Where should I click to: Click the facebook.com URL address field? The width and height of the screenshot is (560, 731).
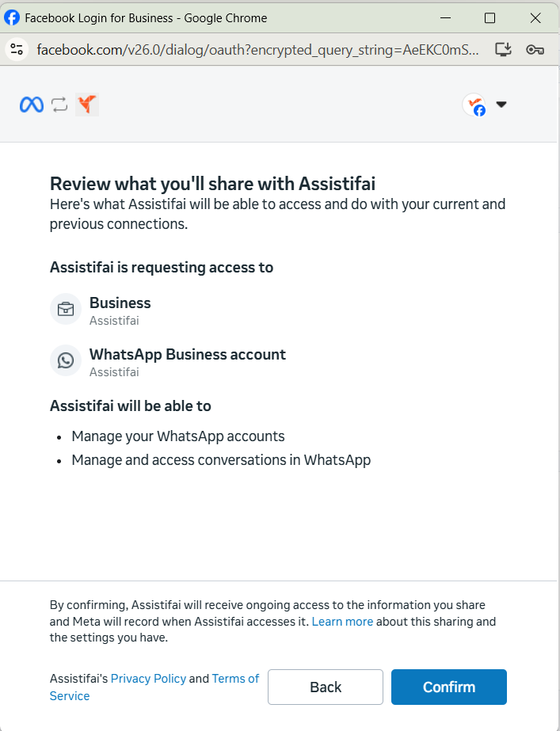point(257,49)
